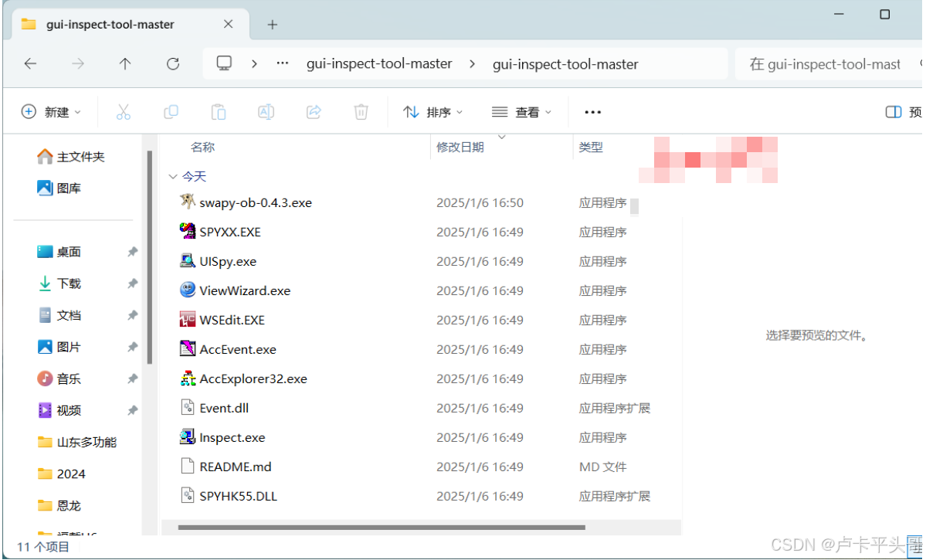Click the Forward navigation arrow
The height and width of the screenshot is (560, 926).
tap(78, 63)
